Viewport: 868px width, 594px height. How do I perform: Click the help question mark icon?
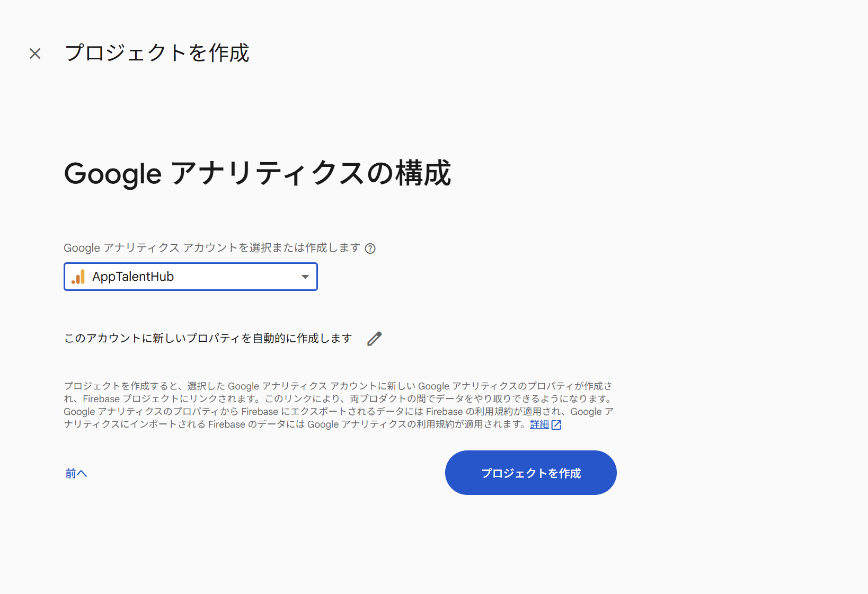(370, 249)
